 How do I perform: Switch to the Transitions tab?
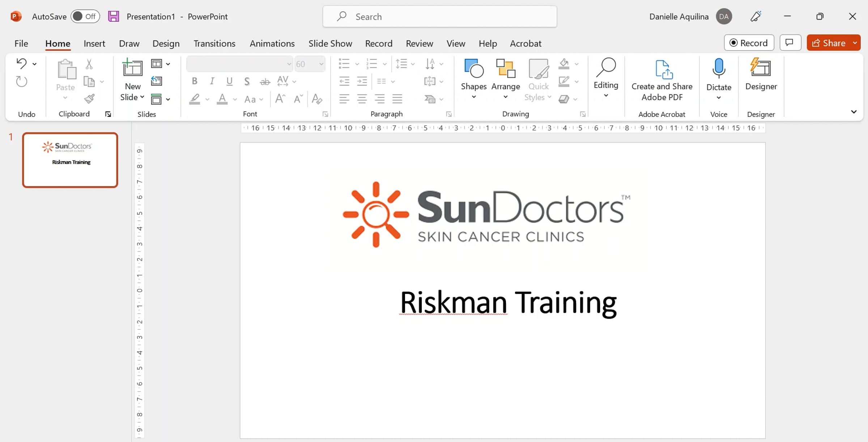point(214,43)
